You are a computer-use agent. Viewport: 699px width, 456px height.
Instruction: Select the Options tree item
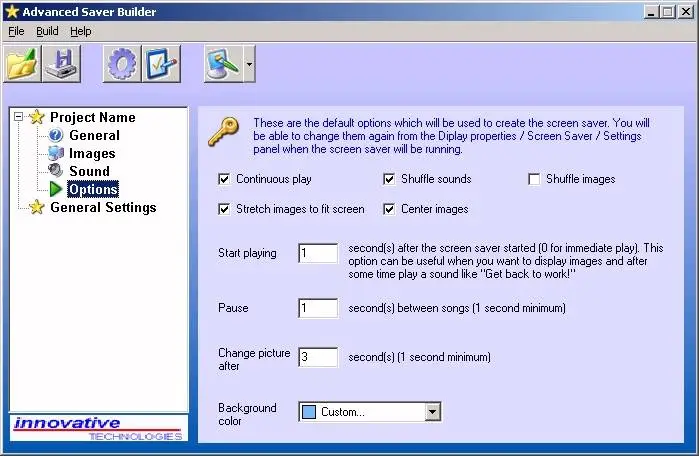tap(93, 189)
